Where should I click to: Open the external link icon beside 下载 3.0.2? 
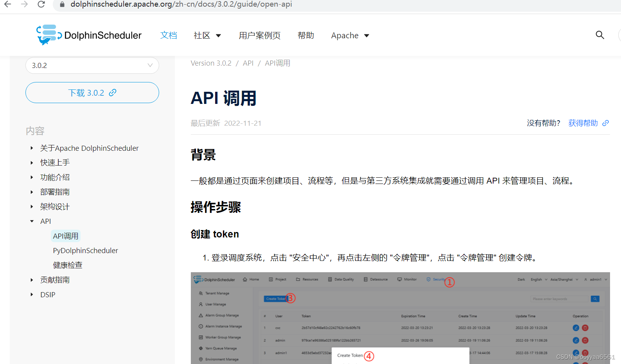click(113, 93)
